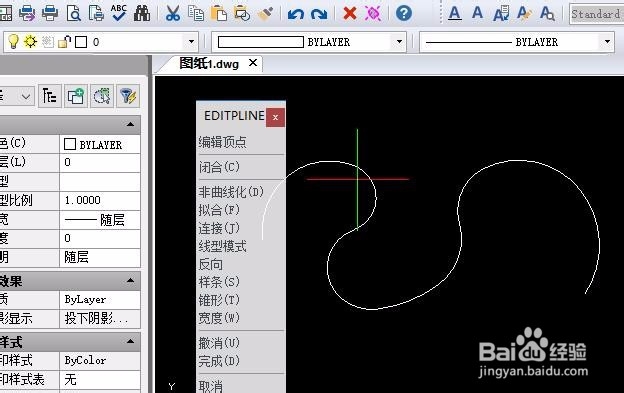
Task: Click the funnel Quick Filter icon
Action: pos(128,96)
